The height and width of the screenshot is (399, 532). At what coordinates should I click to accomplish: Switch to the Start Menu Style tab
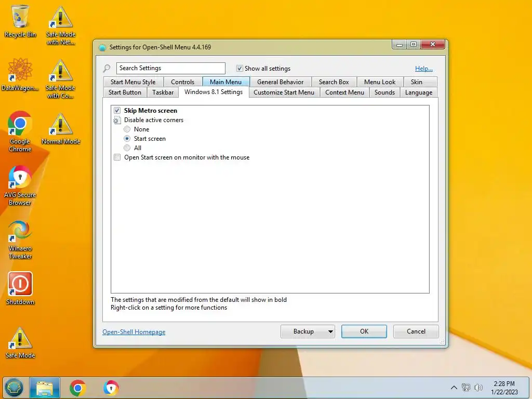click(133, 82)
